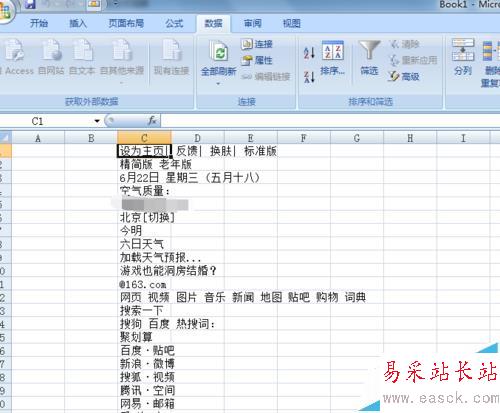
Task: Select cell with text 搜狐·视频
Action: coord(144,377)
